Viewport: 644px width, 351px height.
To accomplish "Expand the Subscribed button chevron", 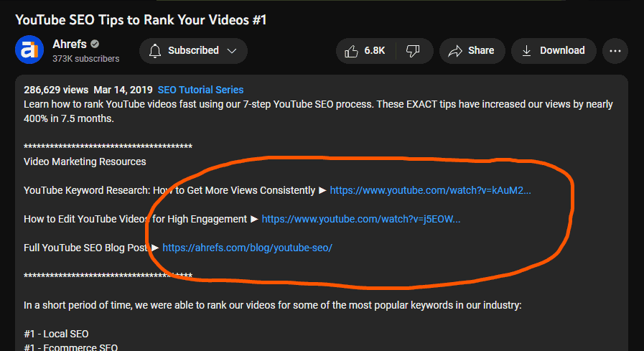I will [x=231, y=51].
